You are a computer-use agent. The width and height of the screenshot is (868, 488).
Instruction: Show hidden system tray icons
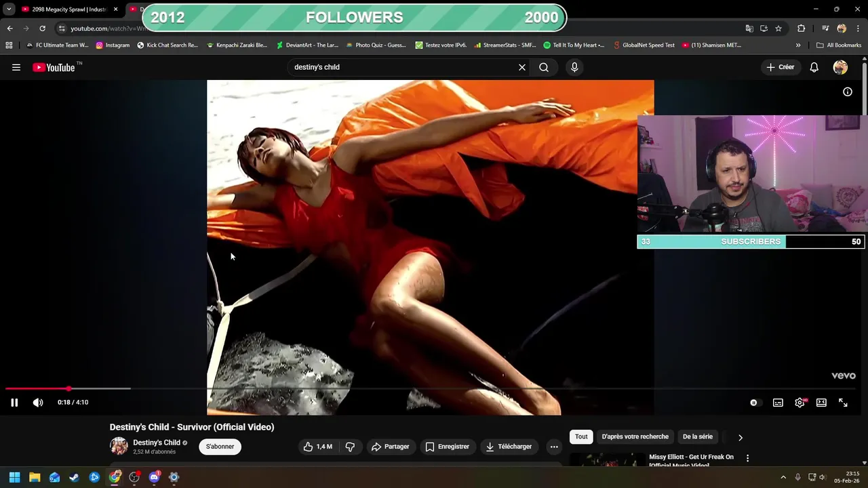point(783,477)
